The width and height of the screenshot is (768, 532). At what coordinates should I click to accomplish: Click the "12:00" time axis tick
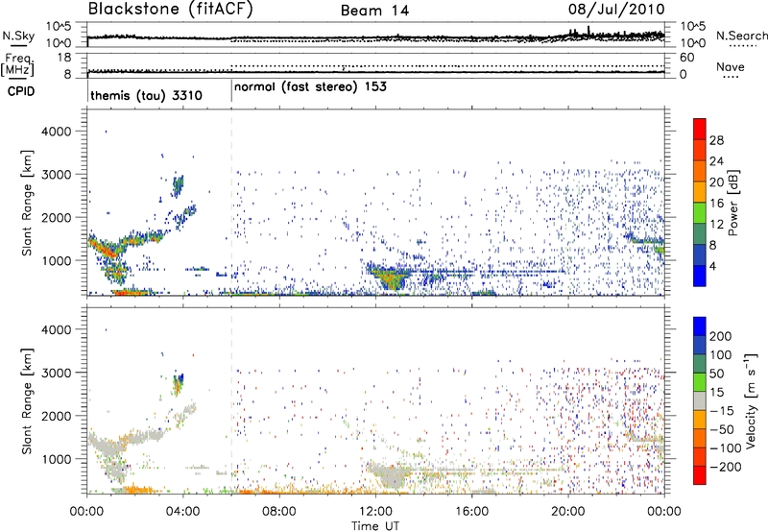(375, 512)
